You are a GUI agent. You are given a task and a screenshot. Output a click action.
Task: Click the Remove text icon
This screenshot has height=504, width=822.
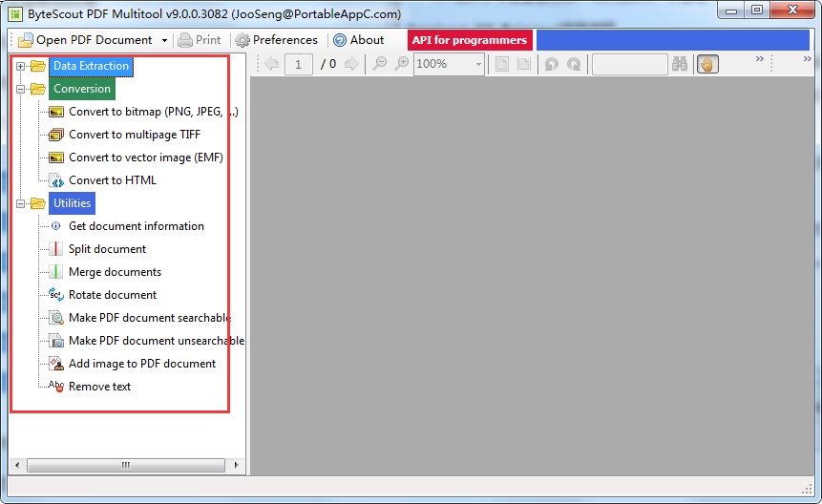tap(56, 387)
